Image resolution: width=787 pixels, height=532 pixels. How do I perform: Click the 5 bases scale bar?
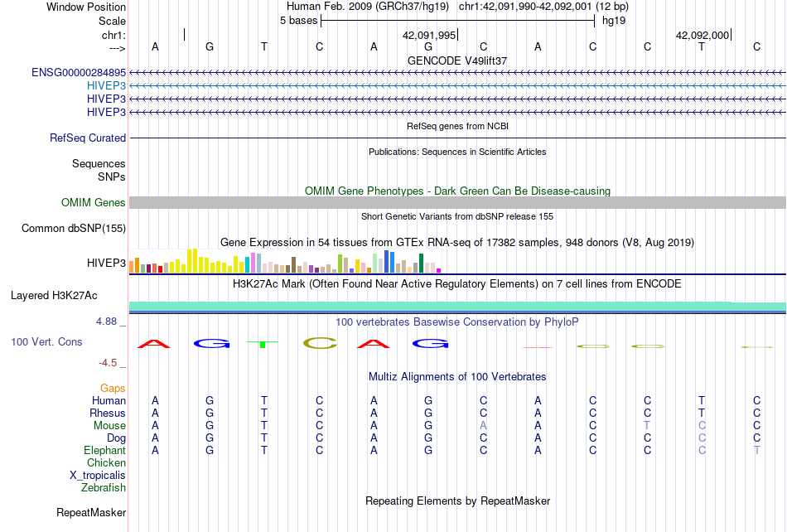[x=458, y=21]
